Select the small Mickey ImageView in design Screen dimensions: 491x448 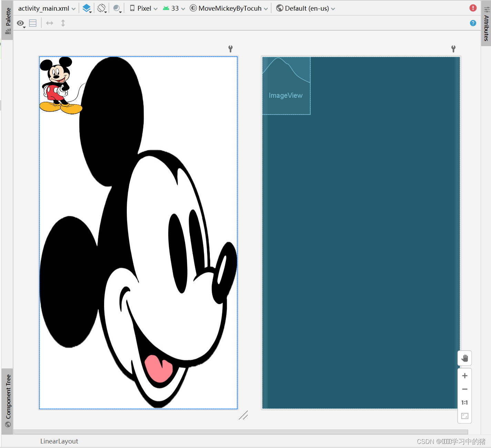(x=61, y=85)
